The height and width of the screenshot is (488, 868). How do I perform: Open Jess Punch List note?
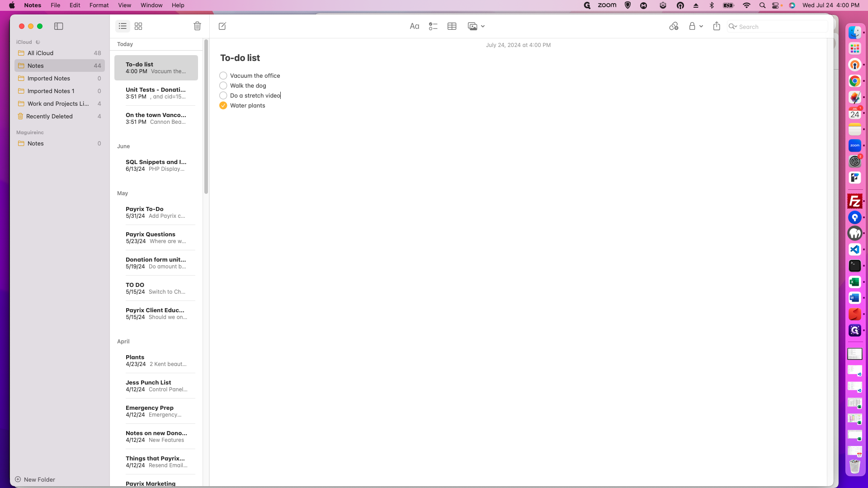[156, 386]
